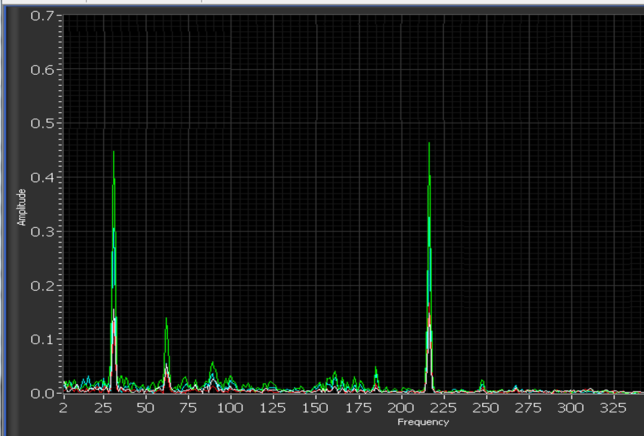Click the smaller green peak near 62 Hz

pos(166,355)
